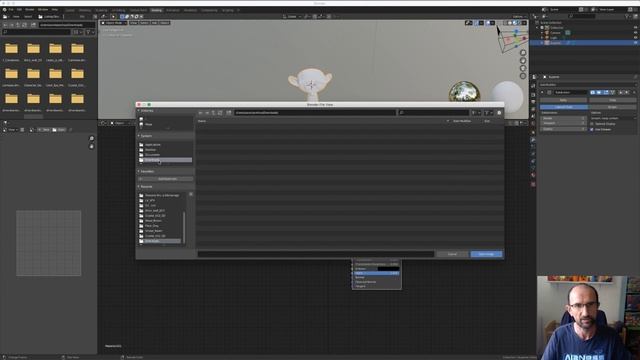This screenshot has width=640, height=360.
Task: Click viewport pan hand gizmo
Action: coord(522,60)
